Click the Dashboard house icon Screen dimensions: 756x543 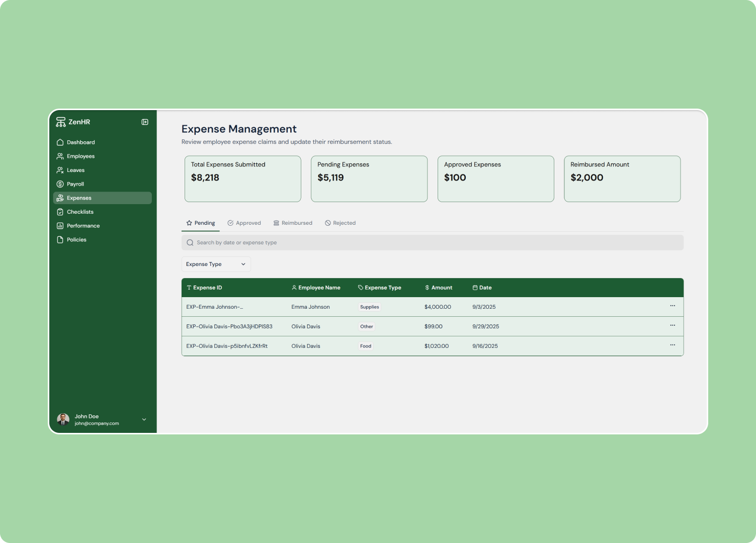[60, 142]
